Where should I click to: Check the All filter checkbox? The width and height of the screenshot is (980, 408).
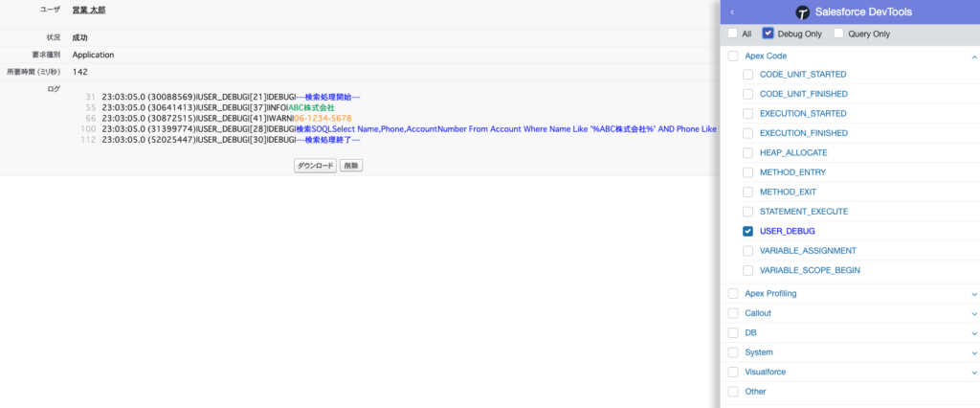(x=732, y=34)
